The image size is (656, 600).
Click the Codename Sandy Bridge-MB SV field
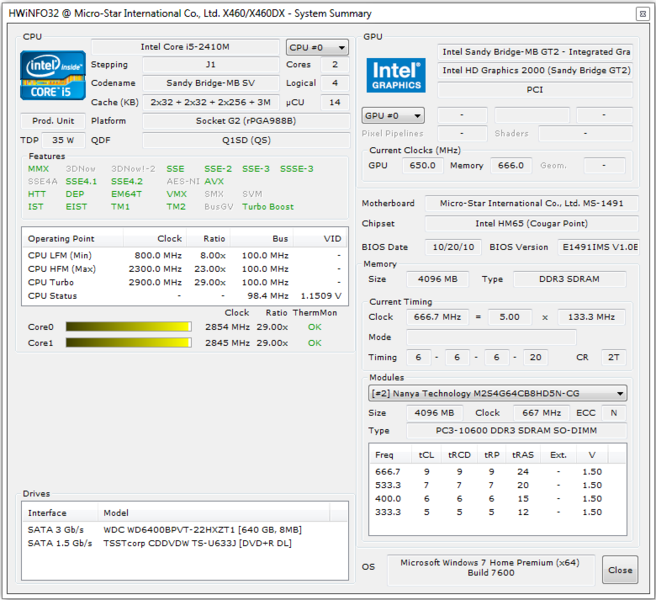click(211, 83)
